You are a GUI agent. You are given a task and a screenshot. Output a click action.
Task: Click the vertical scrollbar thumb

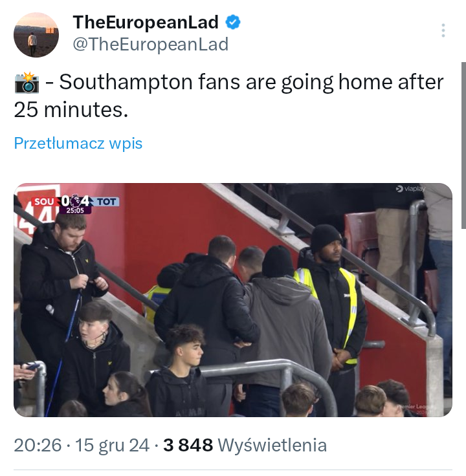pyautogui.click(x=463, y=146)
